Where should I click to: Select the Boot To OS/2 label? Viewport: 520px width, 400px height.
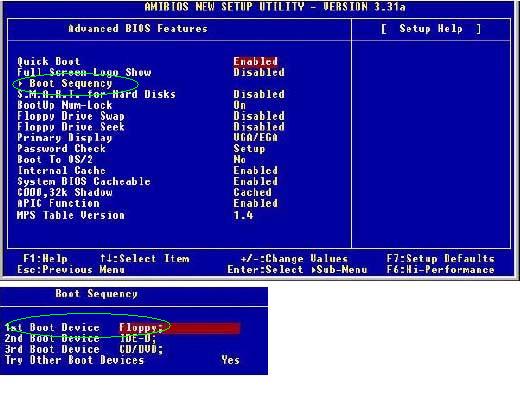point(55,159)
